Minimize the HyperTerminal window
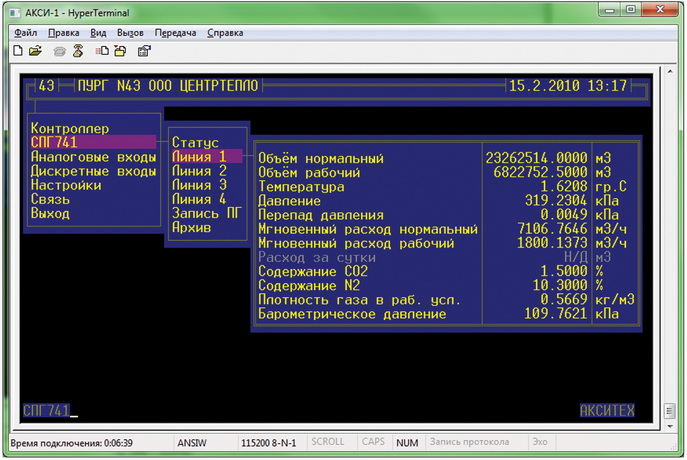687x460 pixels. 609,10
